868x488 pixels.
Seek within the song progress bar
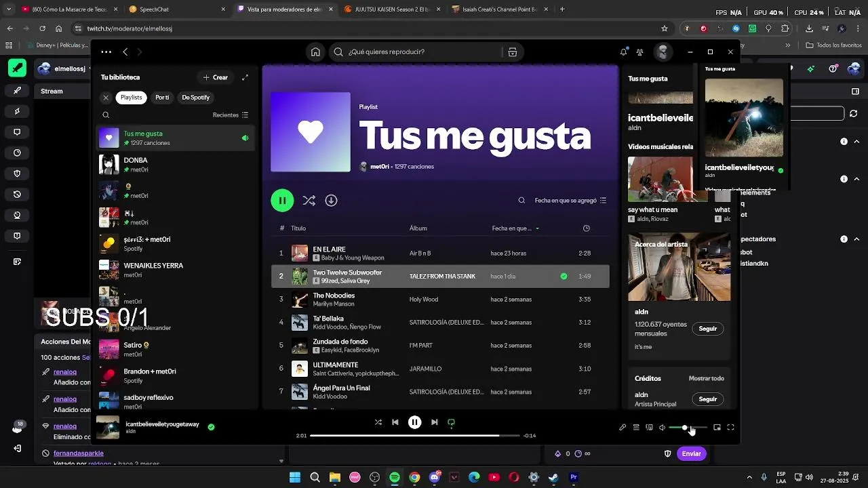pos(414,436)
